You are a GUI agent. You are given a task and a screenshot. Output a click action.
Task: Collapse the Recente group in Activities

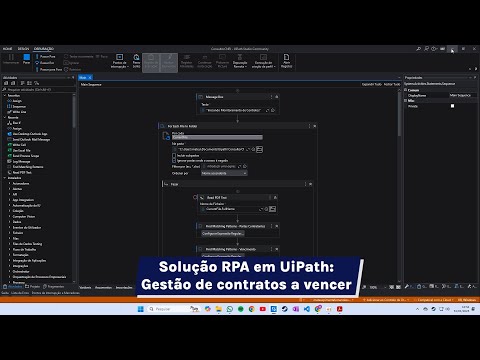tap(5, 117)
